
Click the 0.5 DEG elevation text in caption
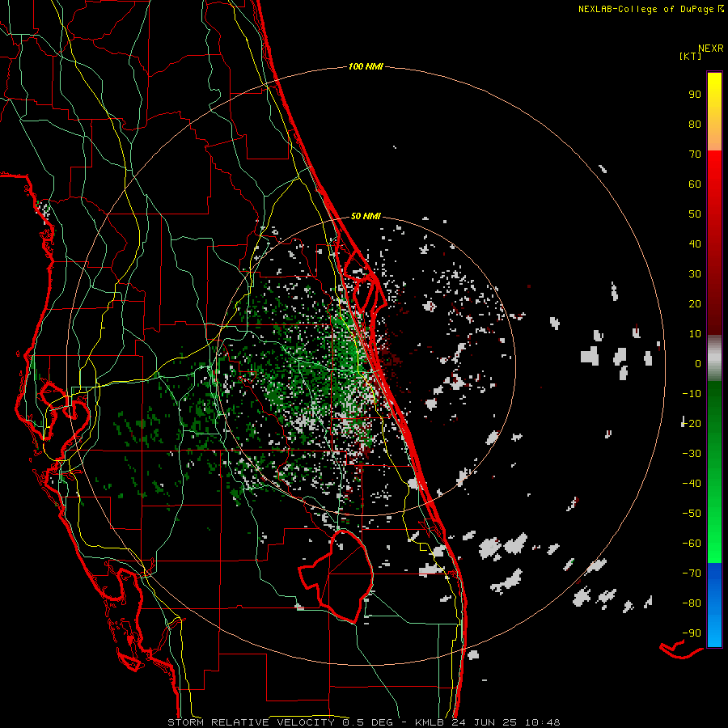click(368, 722)
